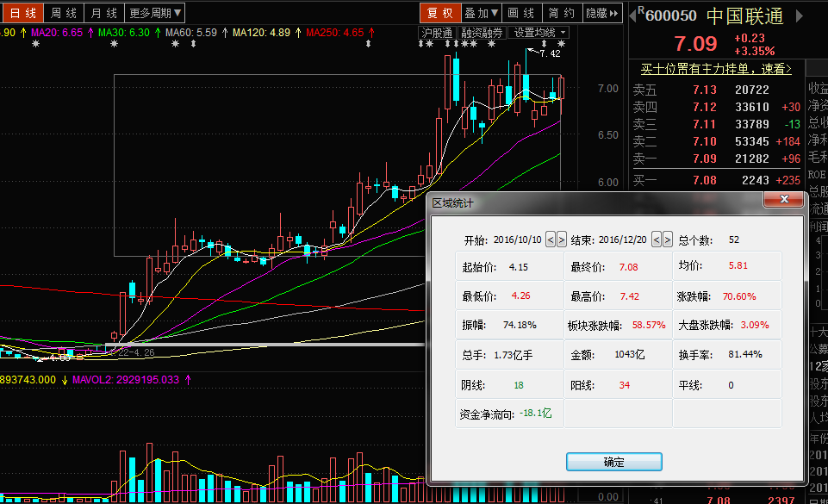The image size is (828, 504).
Task: Click the 融资融券 margin trading tag
Action: pyautogui.click(x=481, y=33)
